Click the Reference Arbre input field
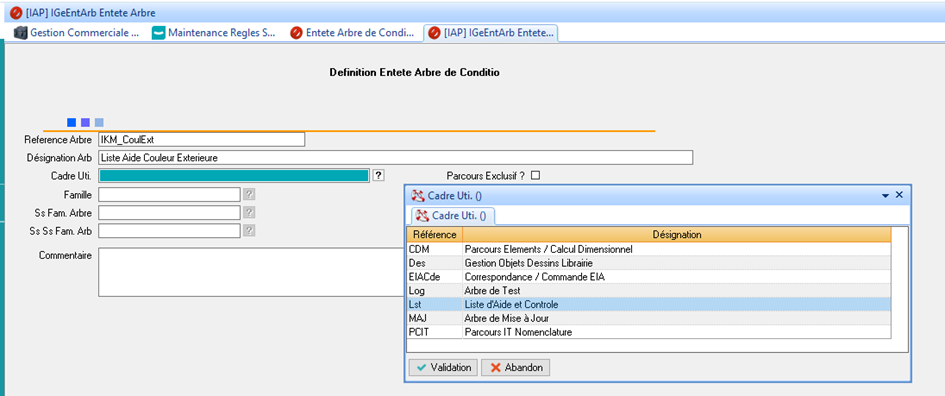 click(201, 139)
